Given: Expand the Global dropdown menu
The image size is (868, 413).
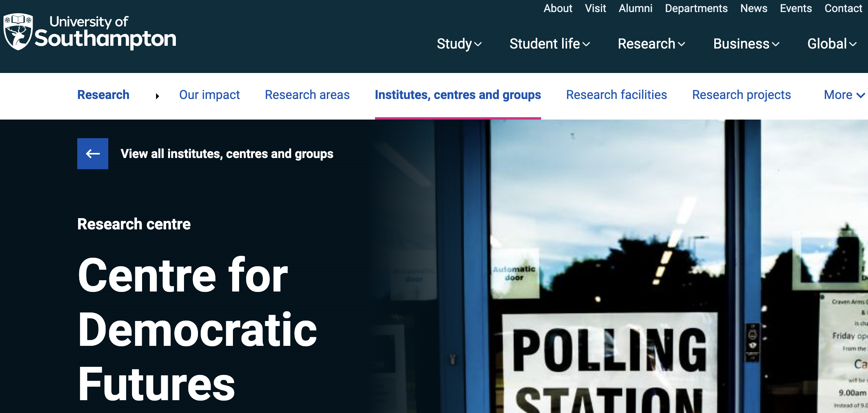Looking at the screenshot, I should (x=832, y=44).
